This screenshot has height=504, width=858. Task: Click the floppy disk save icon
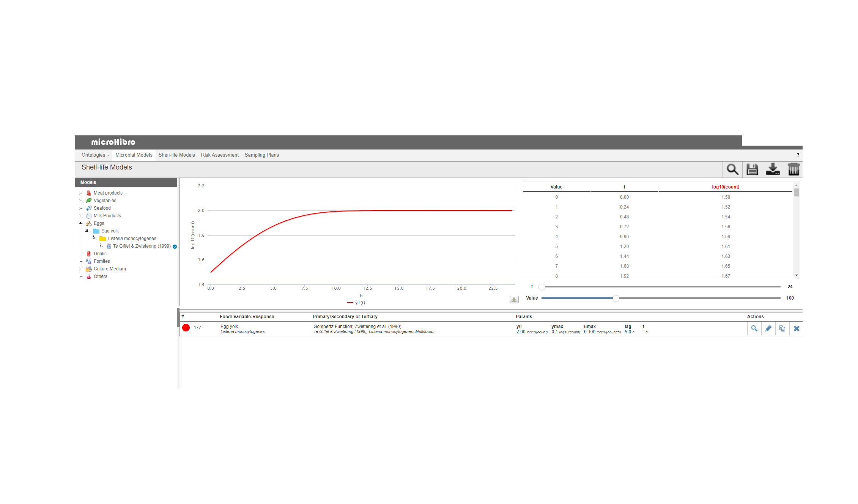click(752, 169)
